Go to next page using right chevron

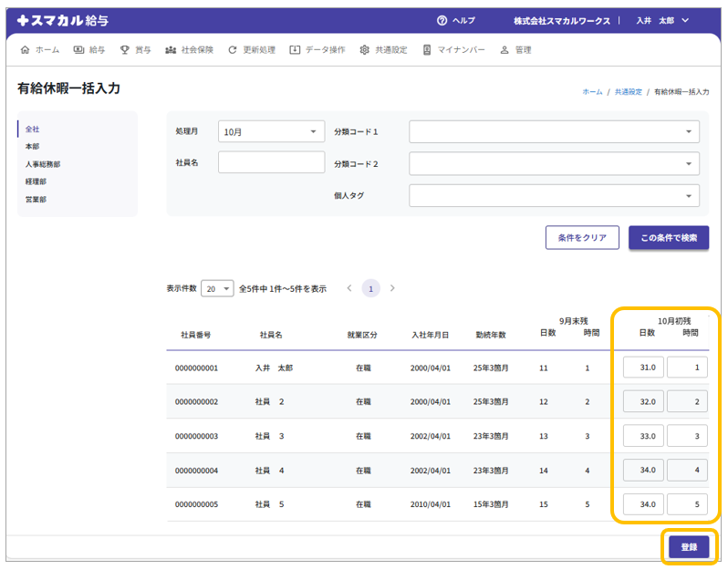pos(392,288)
